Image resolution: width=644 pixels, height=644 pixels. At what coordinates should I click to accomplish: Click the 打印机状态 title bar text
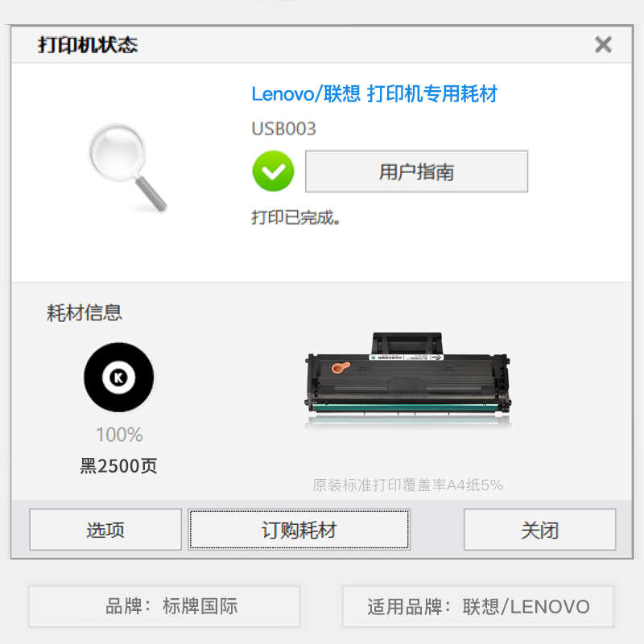[88, 45]
